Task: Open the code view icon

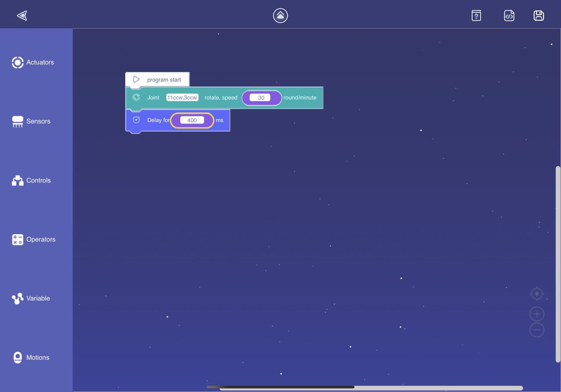Action: point(509,16)
